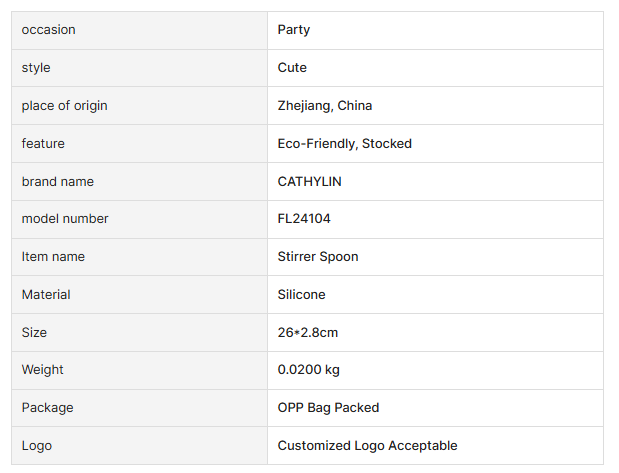The image size is (619, 473).
Task: Select the 'Cute' style value
Action: (x=292, y=68)
